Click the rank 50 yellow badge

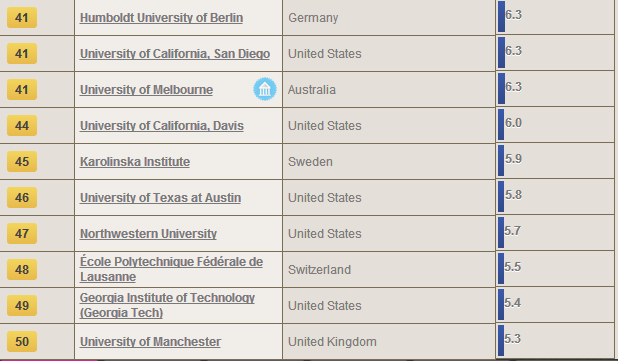pos(22,341)
